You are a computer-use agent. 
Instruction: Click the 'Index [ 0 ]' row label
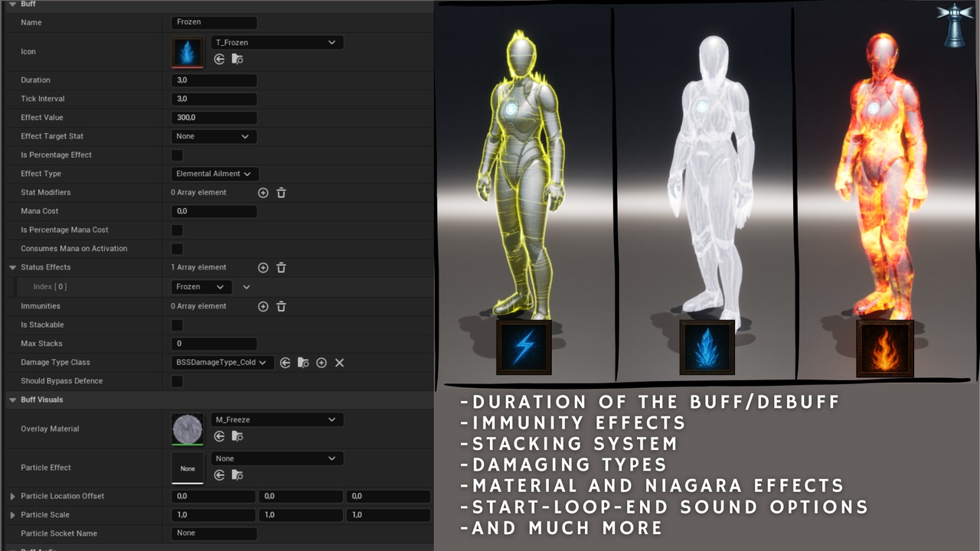[x=50, y=287]
